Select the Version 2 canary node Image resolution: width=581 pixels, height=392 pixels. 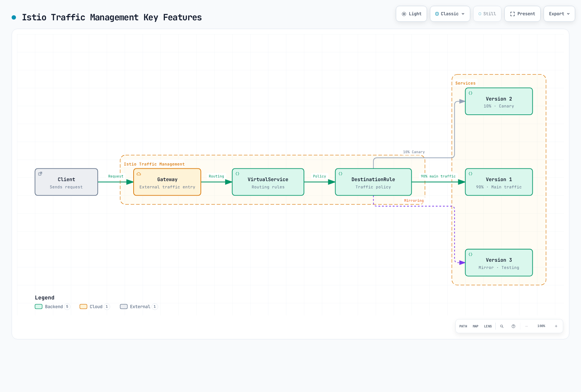(499, 101)
